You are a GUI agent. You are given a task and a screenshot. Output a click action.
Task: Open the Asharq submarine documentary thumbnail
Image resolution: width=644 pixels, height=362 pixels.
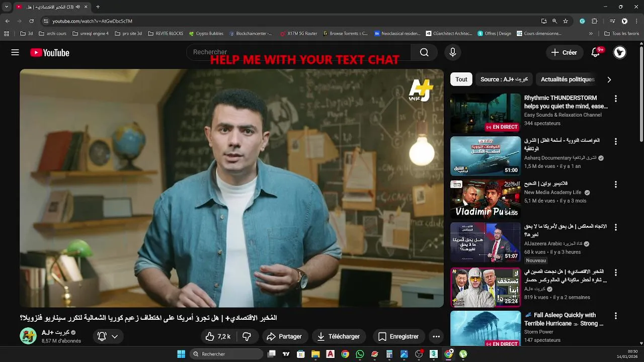point(485,156)
